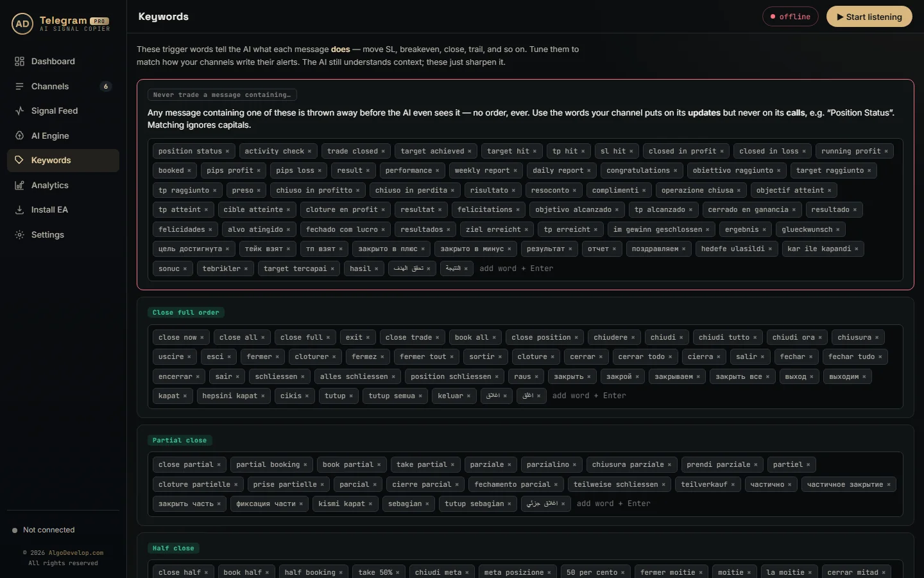This screenshot has height=578, width=924.
Task: Click 'Never trade a message containing' label
Action: coord(222,95)
